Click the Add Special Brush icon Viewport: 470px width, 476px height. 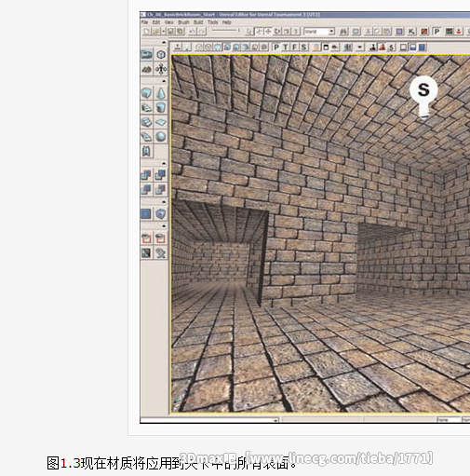[x=147, y=213]
